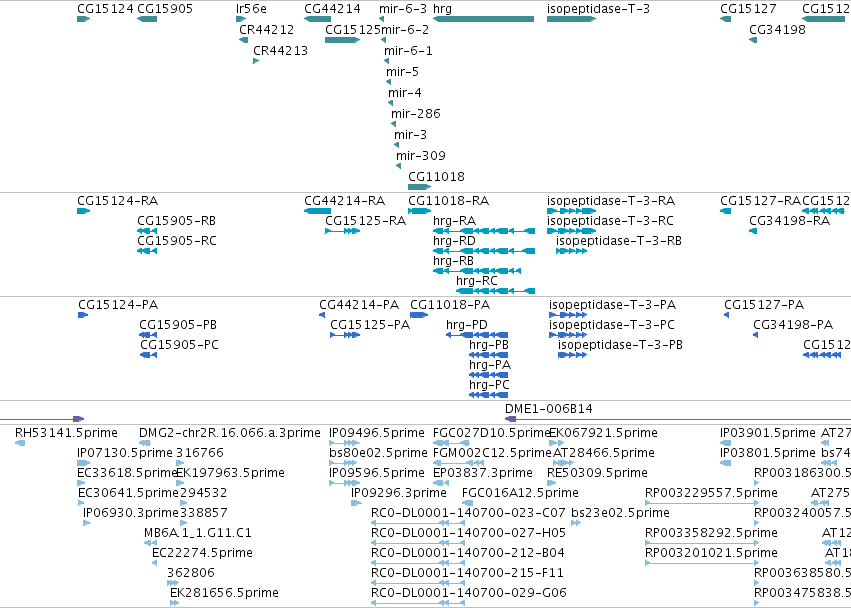Select the isopeptidase-T-3 gene label

pos(598,9)
